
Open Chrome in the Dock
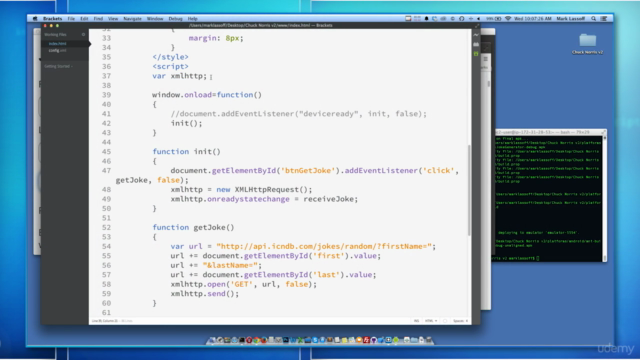pyautogui.click(x=256, y=340)
